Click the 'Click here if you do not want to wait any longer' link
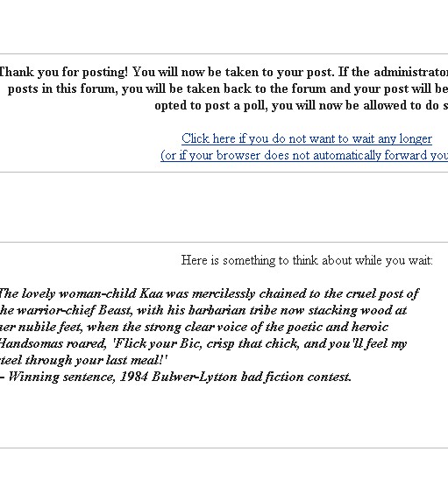The height and width of the screenshot is (487, 448). coord(307,138)
